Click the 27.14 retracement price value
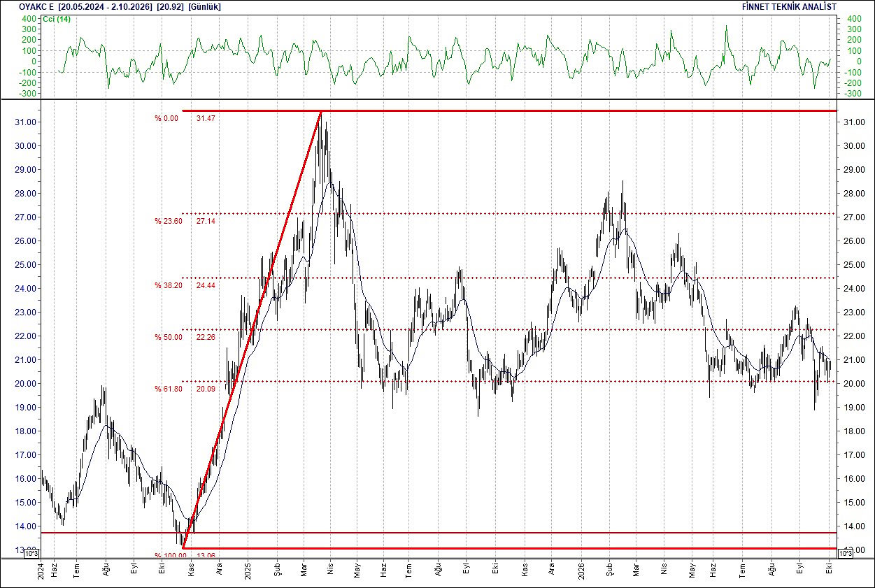875x588 pixels. pos(206,221)
